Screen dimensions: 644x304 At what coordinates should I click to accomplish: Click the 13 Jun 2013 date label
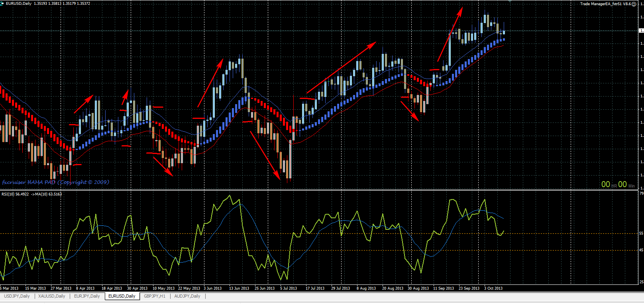[239, 288]
